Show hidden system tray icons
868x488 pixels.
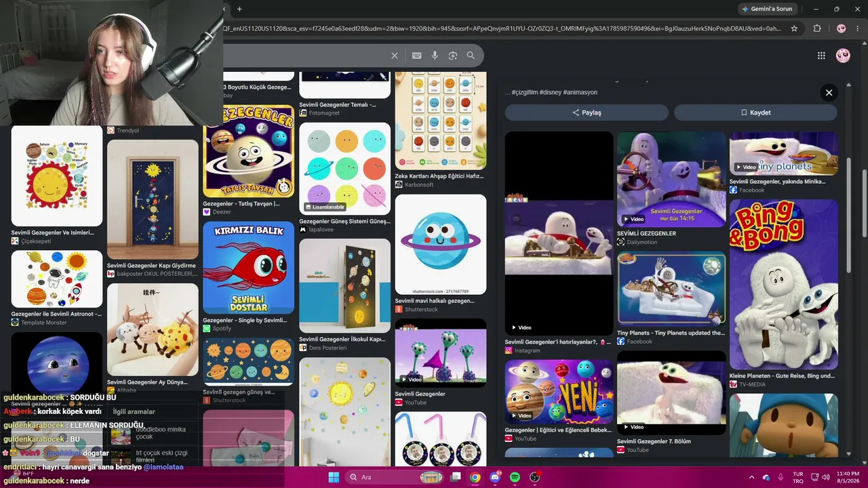(x=751, y=477)
